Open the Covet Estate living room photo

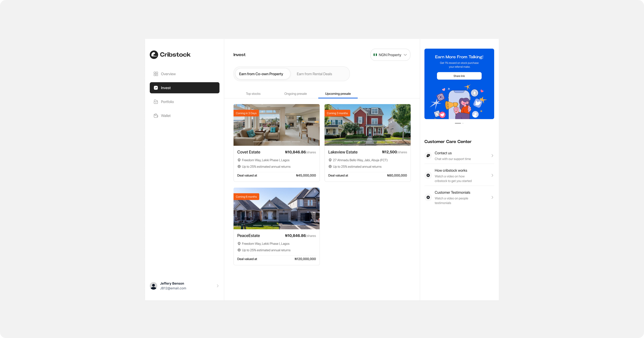coord(276,125)
